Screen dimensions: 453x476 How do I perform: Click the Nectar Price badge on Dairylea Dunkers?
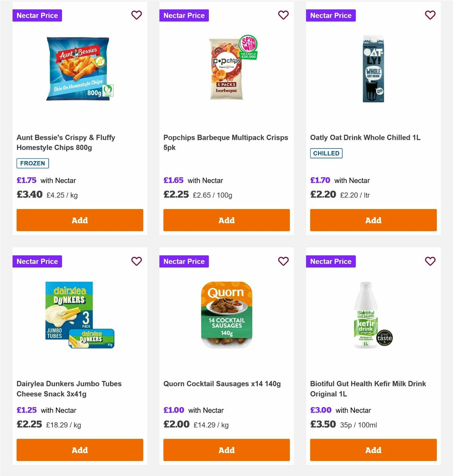pos(37,261)
